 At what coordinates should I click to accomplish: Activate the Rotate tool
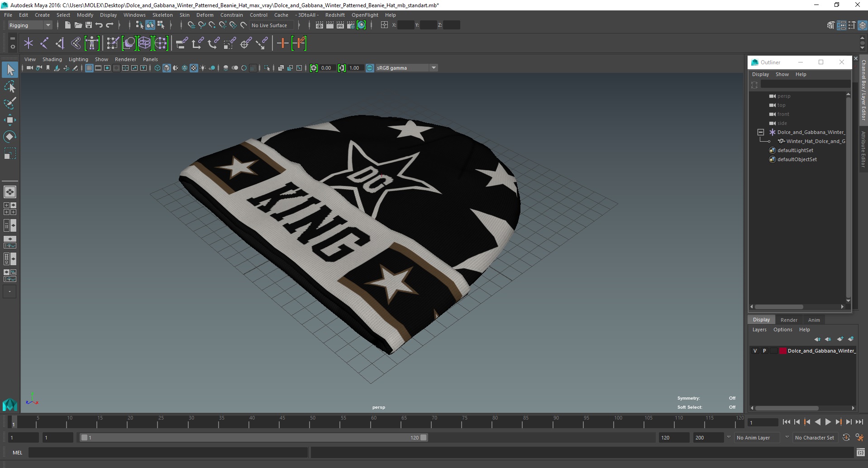(10, 137)
